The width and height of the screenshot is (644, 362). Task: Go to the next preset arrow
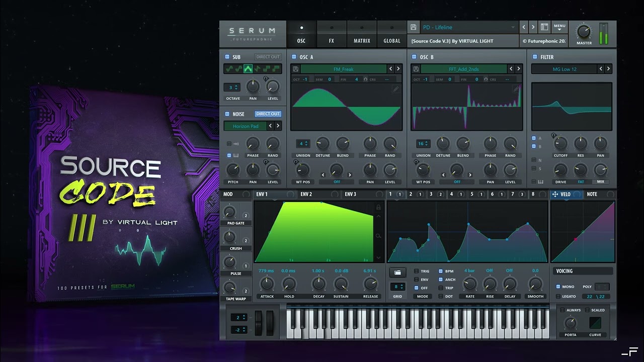coord(533,27)
